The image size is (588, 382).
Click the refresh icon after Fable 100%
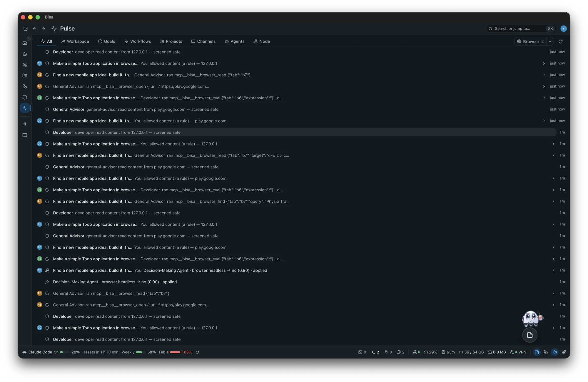point(198,352)
